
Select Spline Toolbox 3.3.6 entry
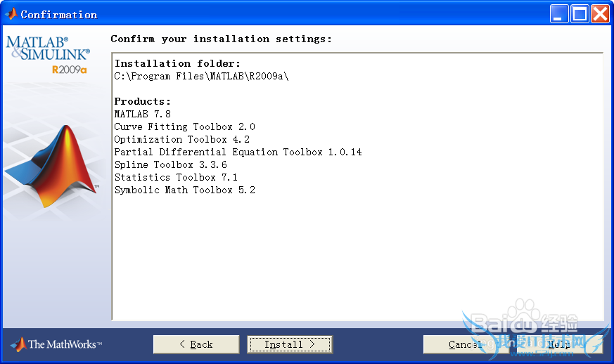(170, 164)
